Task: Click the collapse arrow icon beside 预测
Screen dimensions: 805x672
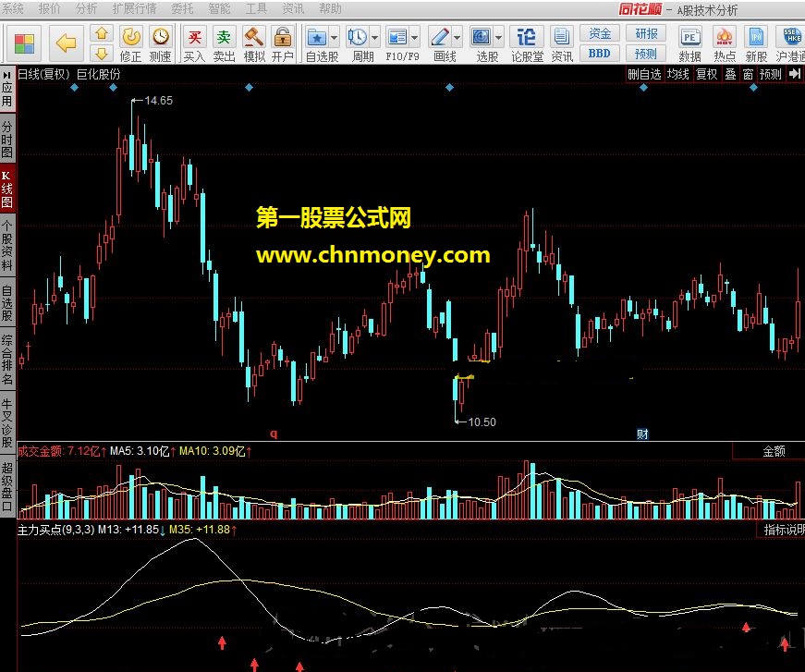Action: 795,74
